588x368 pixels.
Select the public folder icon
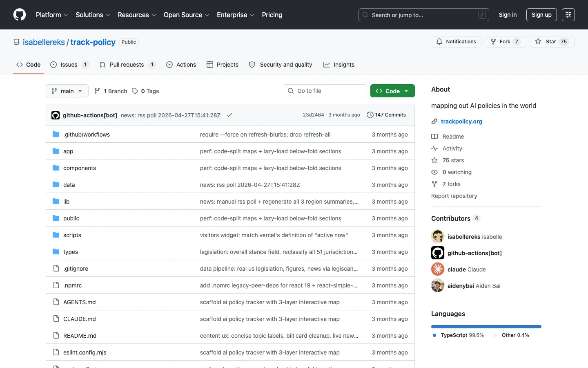(x=56, y=218)
